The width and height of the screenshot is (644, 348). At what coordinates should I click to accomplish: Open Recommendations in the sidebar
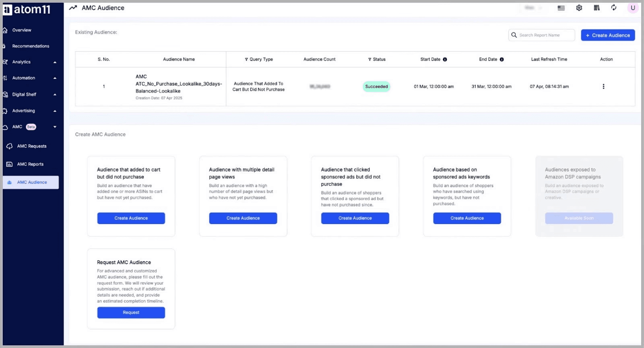[31, 46]
